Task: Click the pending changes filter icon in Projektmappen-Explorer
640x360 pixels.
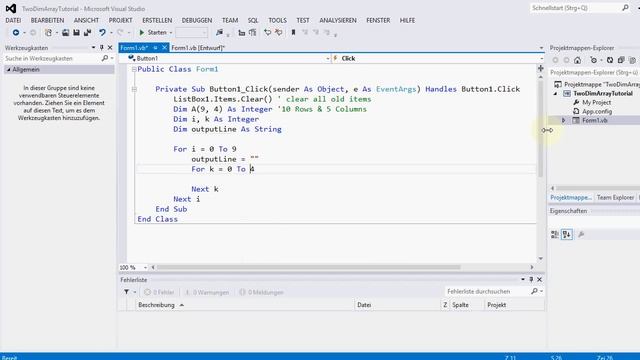Action: coord(593,60)
